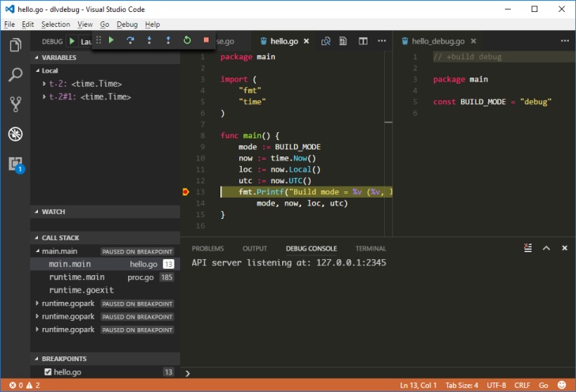Close the hello.go editor tab
576x392 pixels.
[x=306, y=41]
